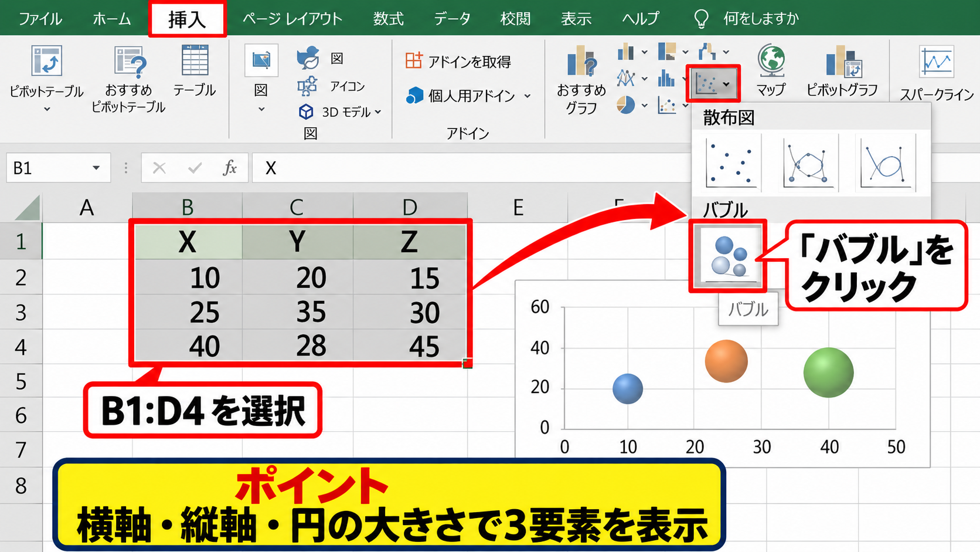Insert a テーブル
Image resolution: width=980 pixels, height=552 pixels.
click(x=195, y=72)
